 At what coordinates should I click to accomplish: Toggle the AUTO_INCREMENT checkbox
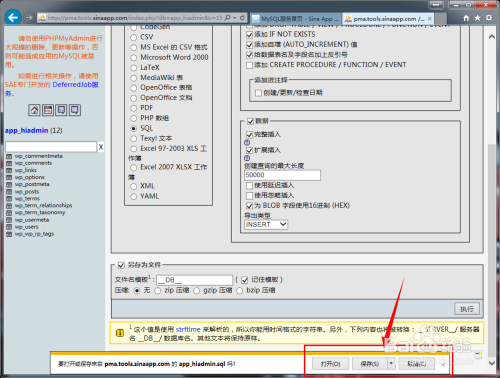click(x=249, y=45)
